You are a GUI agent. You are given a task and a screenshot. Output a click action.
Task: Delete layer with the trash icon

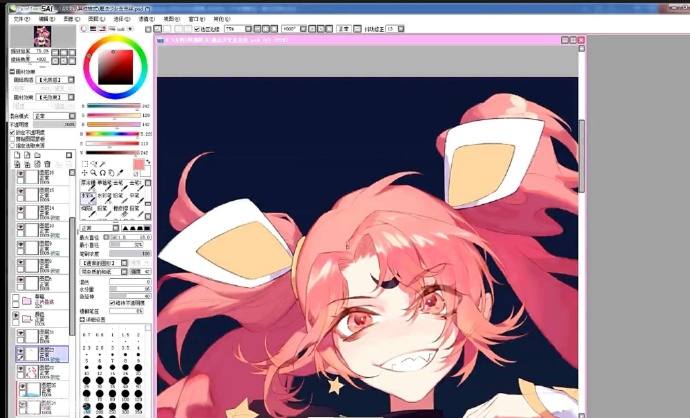point(47,164)
